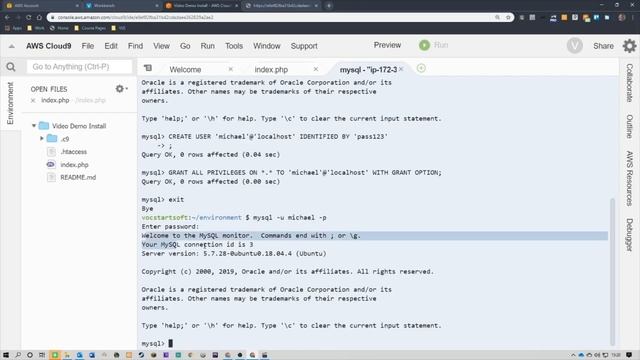Image resolution: width=640 pixels, height=360 pixels.
Task: Click the mysql prompt at terminal bottom
Action: point(153,344)
